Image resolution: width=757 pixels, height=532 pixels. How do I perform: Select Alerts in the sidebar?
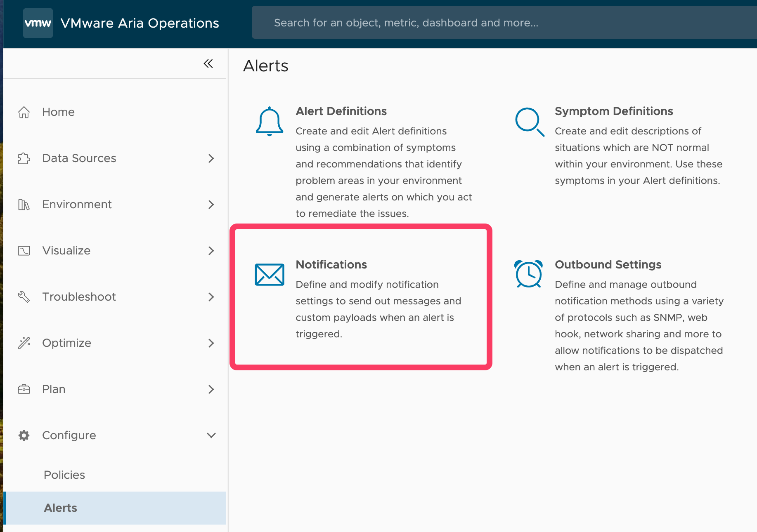pyautogui.click(x=61, y=508)
